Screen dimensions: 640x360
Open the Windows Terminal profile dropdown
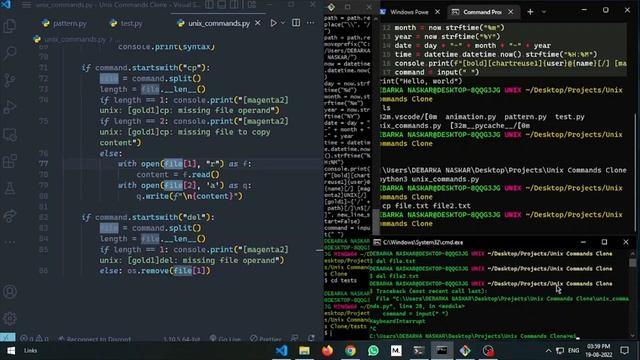(x=544, y=12)
